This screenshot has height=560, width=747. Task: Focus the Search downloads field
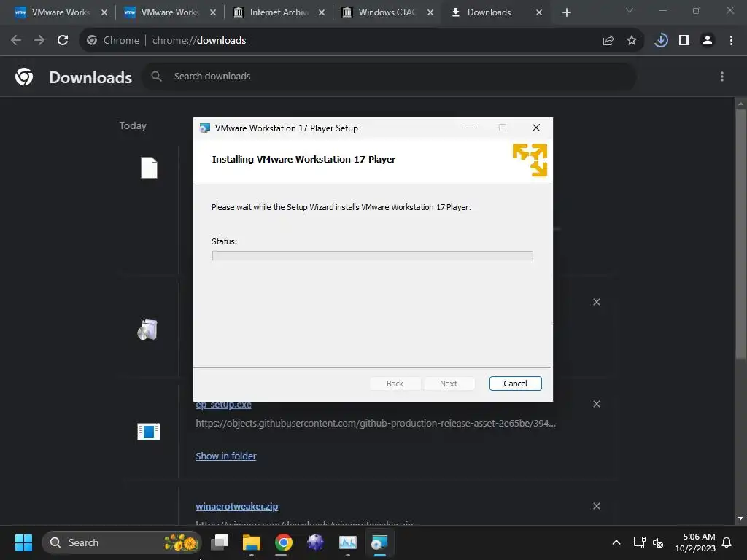(389, 76)
